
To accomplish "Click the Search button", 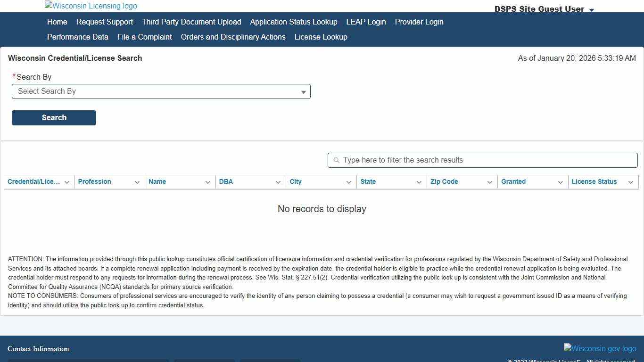I will pos(54,117).
